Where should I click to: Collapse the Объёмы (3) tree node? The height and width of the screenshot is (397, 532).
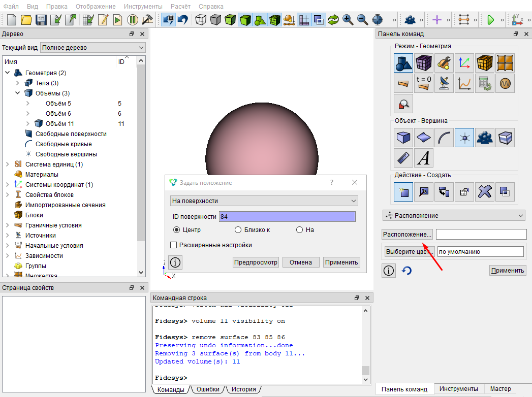18,93
